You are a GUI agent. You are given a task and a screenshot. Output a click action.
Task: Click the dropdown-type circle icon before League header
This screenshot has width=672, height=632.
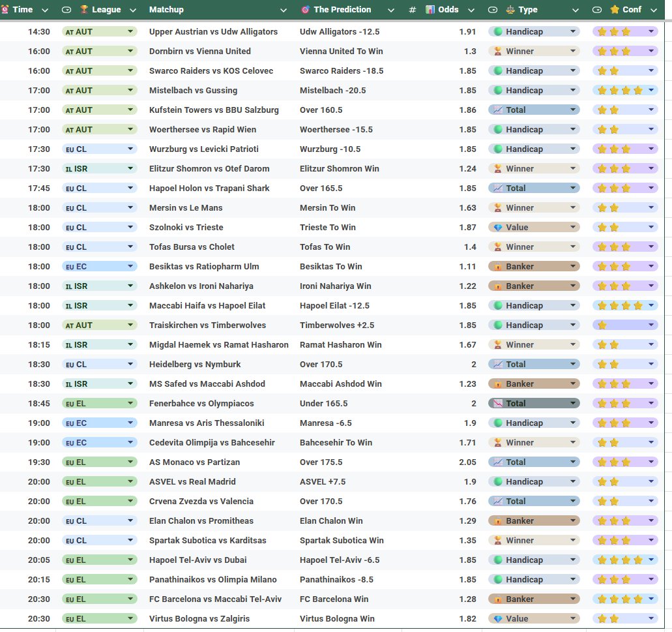[66, 9]
